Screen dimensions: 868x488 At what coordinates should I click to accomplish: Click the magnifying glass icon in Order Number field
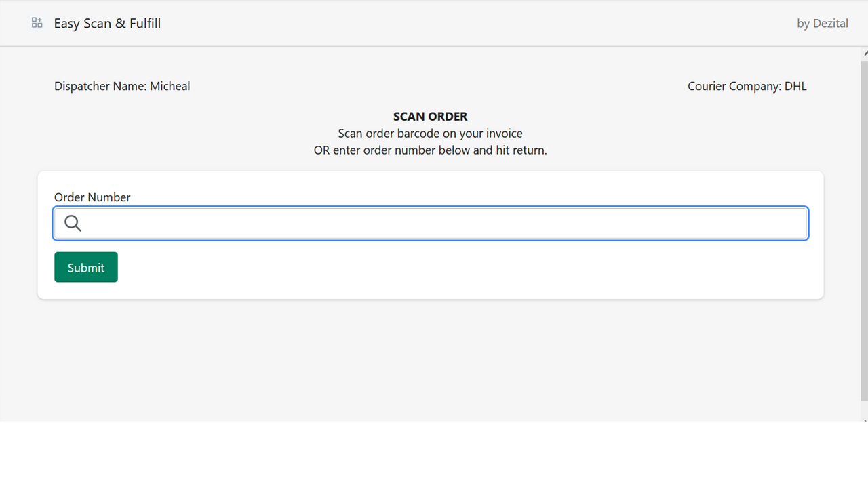point(73,223)
